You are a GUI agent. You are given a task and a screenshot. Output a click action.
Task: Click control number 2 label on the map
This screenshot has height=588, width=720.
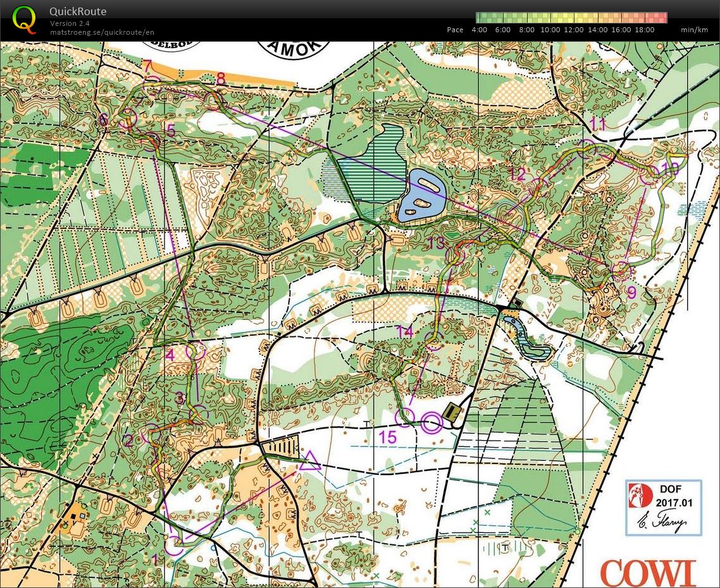pyautogui.click(x=128, y=441)
